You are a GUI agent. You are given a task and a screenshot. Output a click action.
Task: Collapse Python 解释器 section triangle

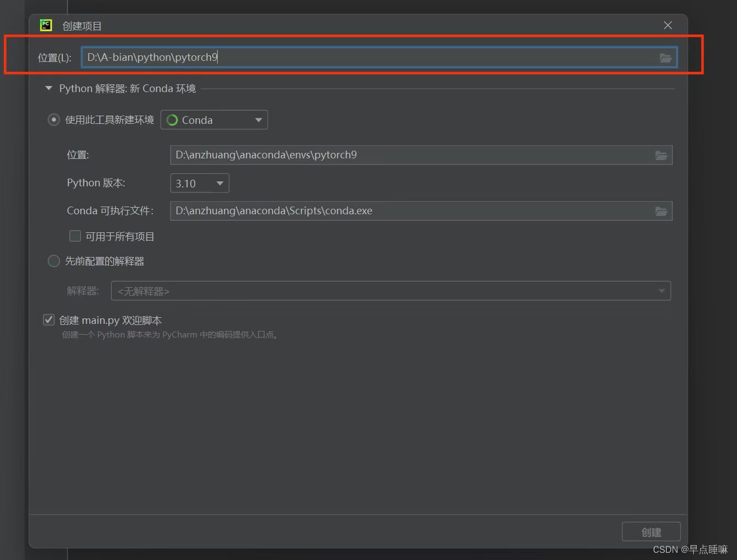pyautogui.click(x=49, y=88)
